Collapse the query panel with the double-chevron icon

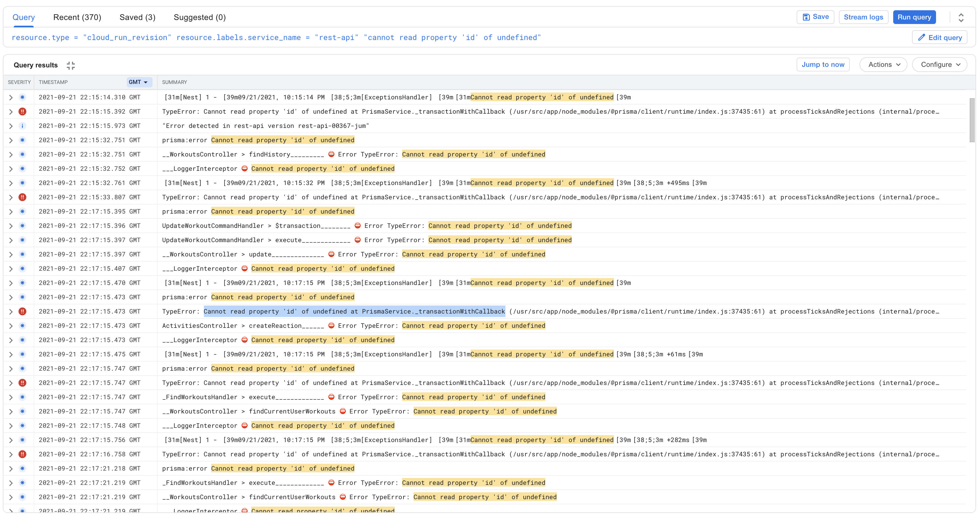pyautogui.click(x=961, y=17)
